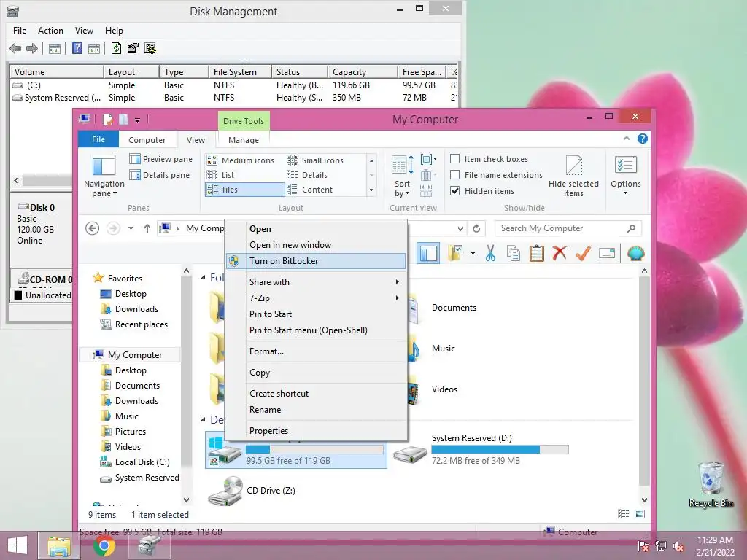747x560 pixels.
Task: Collapse the ribbon with the chevron
Action: point(626,139)
